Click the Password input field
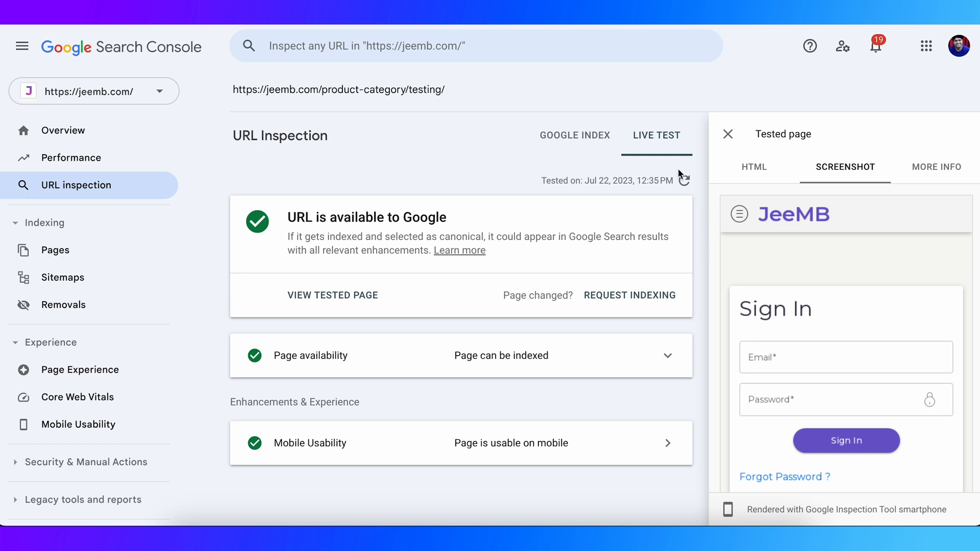 tap(846, 399)
